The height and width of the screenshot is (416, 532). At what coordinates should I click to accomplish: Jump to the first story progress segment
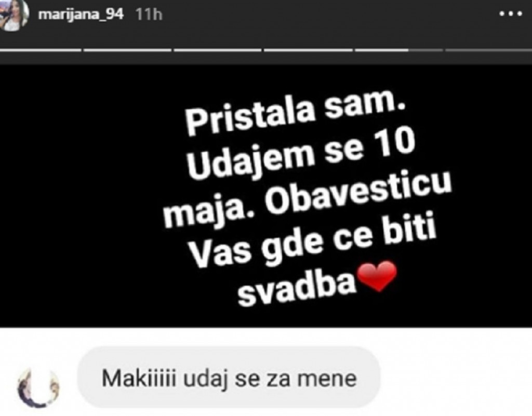point(41,50)
